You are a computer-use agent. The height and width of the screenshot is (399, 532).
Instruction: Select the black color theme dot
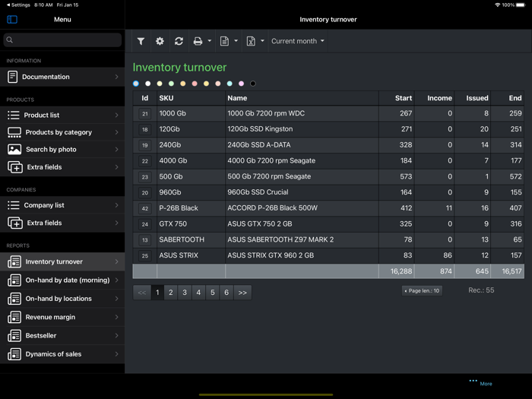253,84
